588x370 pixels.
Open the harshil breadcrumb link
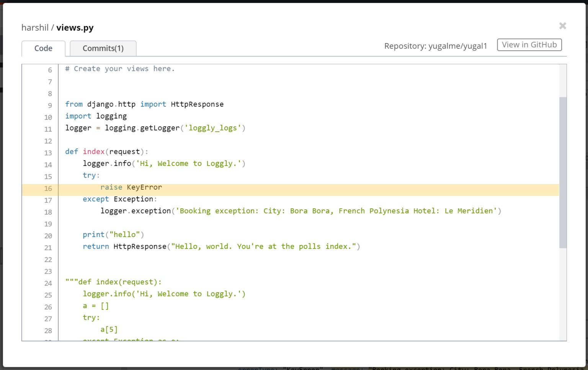click(34, 27)
